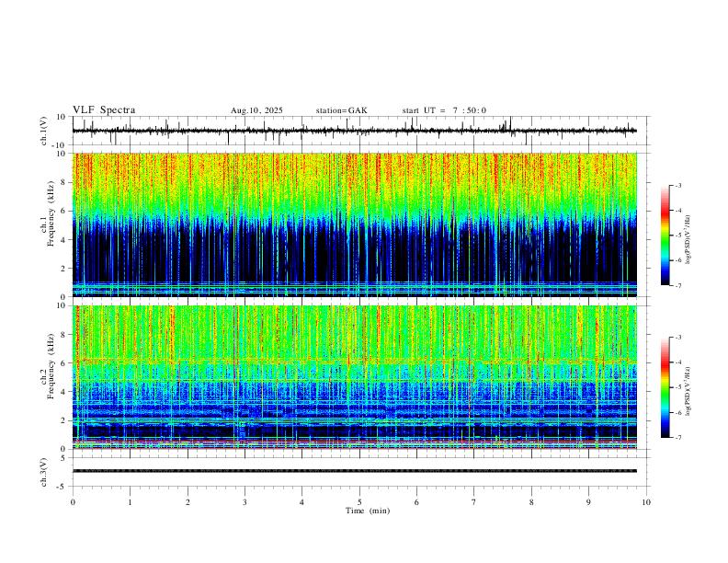728x563 pixels.
Task: Click the ch.2 spectrogram panel
Action: (x=355, y=377)
